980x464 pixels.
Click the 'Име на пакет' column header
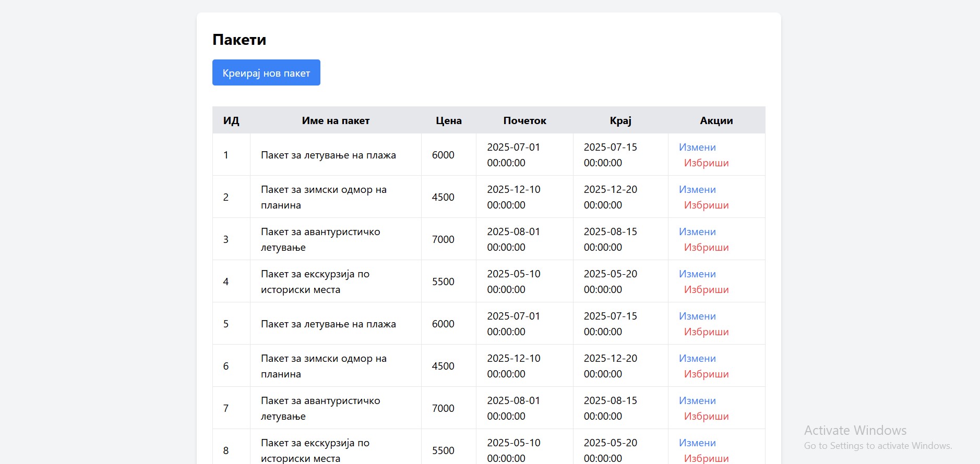336,121
